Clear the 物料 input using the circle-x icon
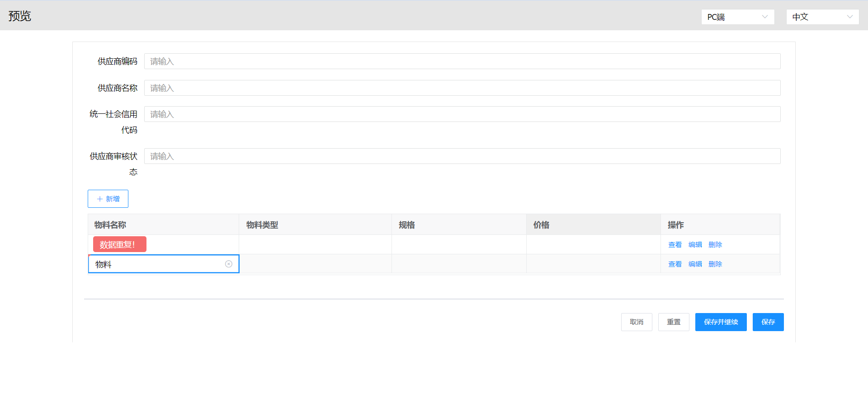Image resolution: width=868 pixels, height=393 pixels. coord(229,264)
